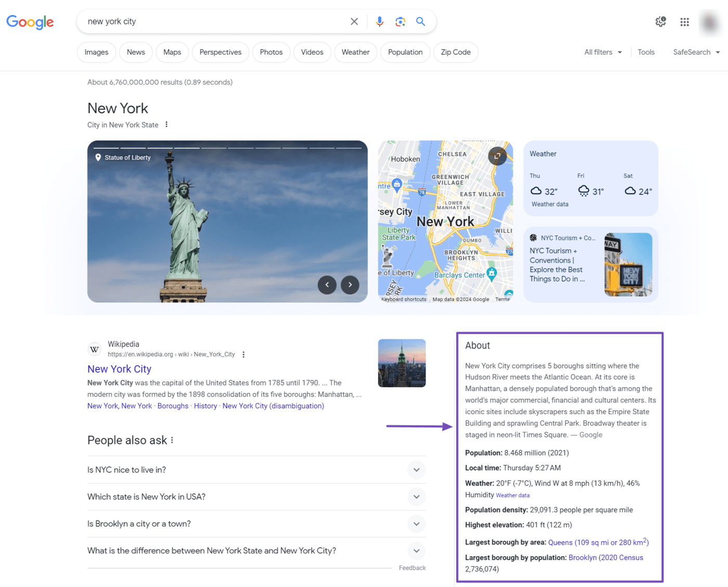Go to Google home via logo

coord(30,22)
